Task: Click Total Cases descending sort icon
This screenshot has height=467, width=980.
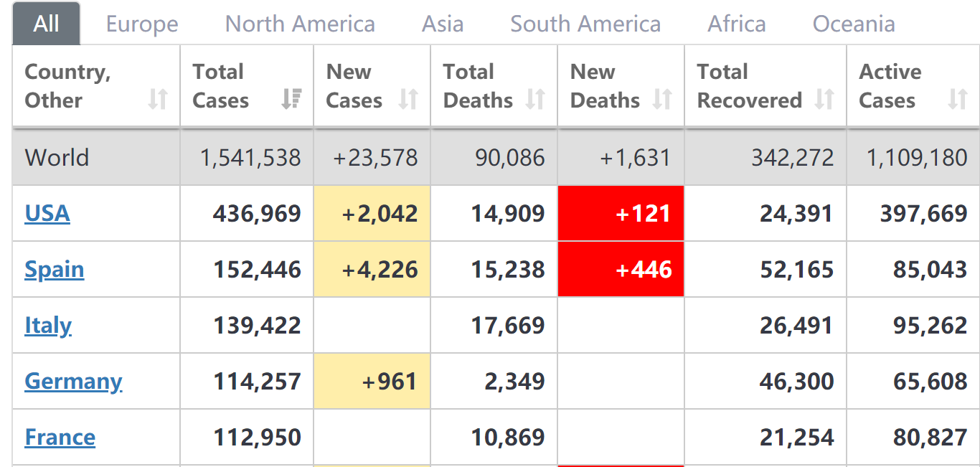Action: (291, 99)
